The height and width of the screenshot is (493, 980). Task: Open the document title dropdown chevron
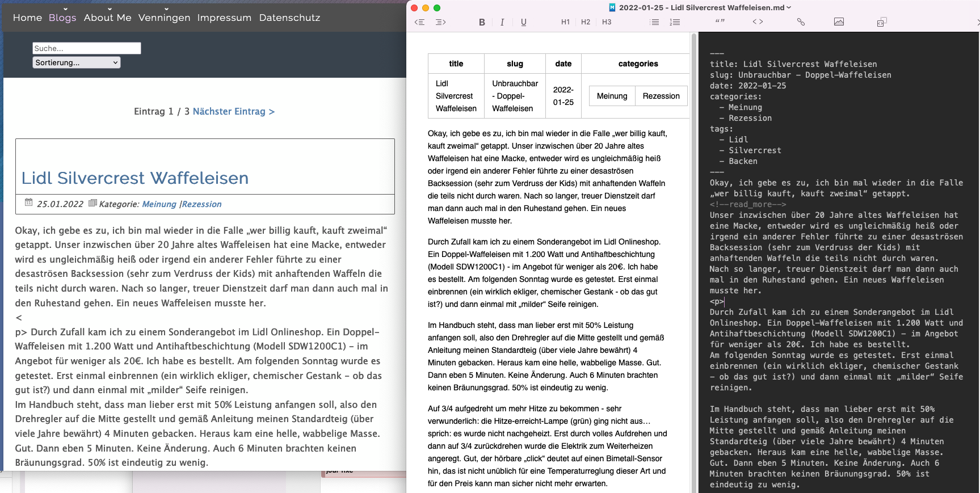[789, 7]
